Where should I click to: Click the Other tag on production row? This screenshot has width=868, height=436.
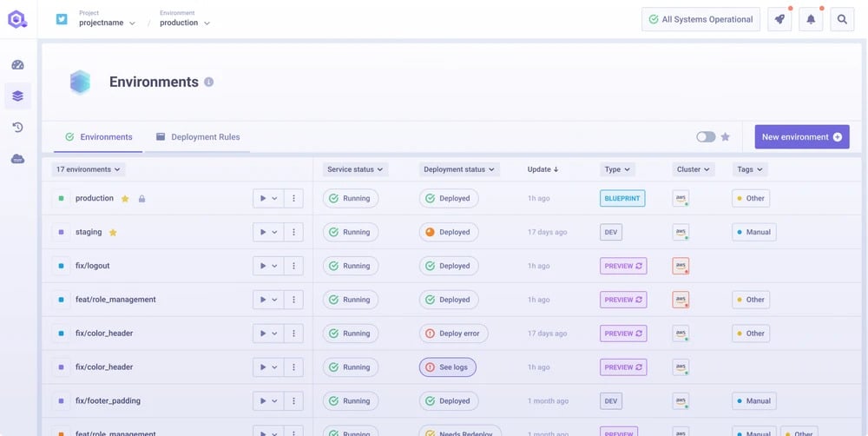pos(751,198)
